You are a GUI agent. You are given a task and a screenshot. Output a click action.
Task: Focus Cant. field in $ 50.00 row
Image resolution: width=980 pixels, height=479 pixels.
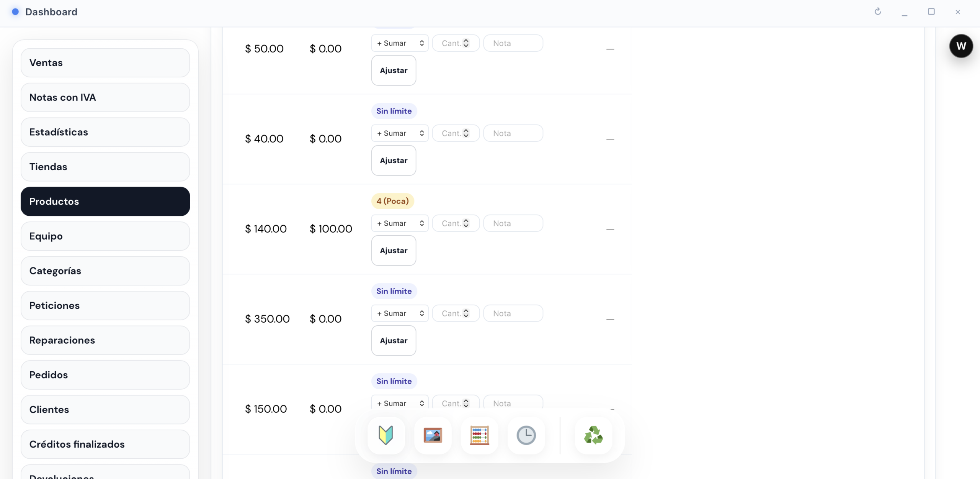click(x=456, y=43)
